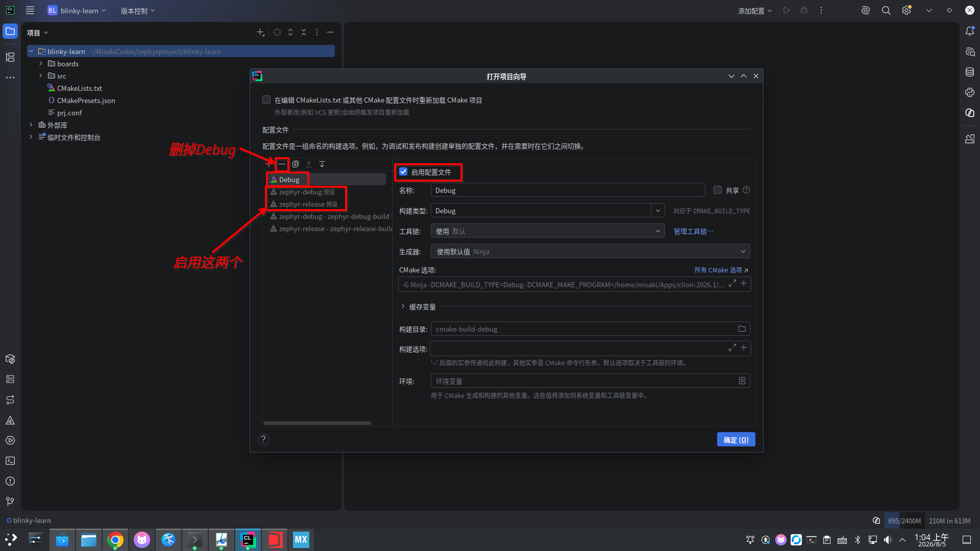Open the prj.conf file
980x551 pixels.
[x=69, y=113]
